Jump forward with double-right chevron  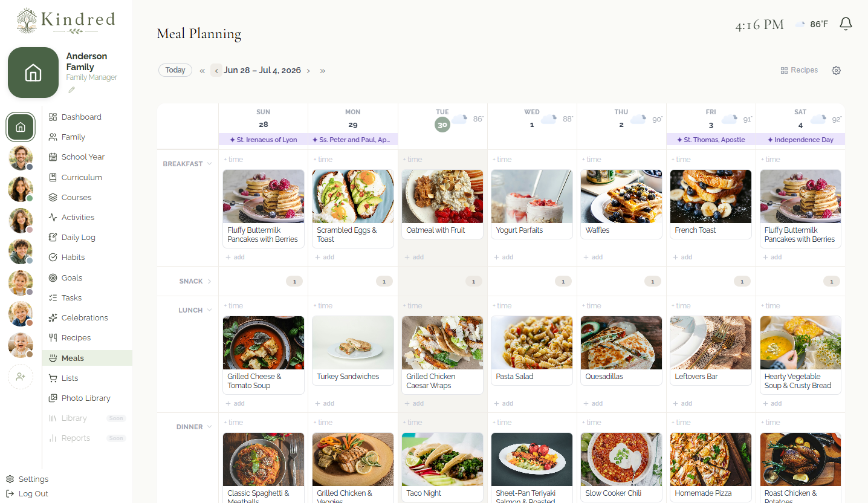click(323, 71)
